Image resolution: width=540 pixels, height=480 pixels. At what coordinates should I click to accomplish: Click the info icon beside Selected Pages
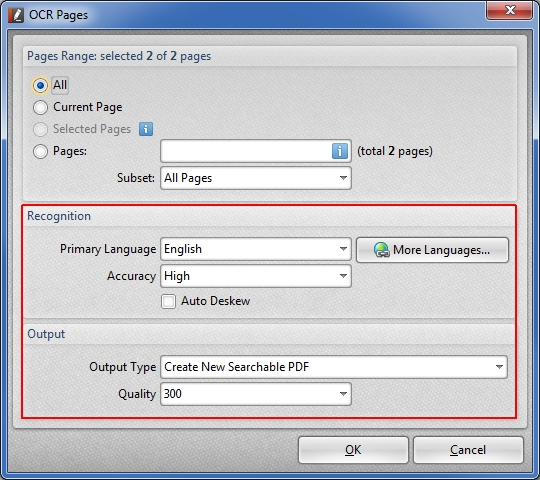146,129
